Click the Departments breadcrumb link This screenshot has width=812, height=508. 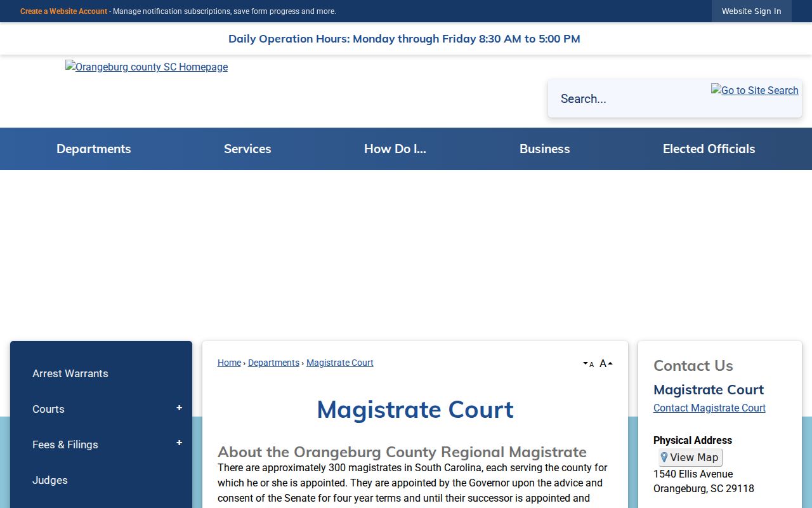pos(273,363)
